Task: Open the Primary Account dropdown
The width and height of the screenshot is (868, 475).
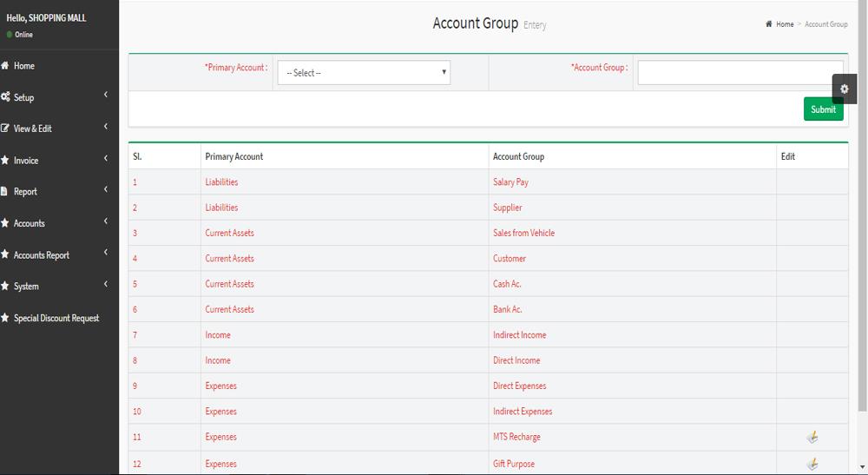Action: pos(365,73)
